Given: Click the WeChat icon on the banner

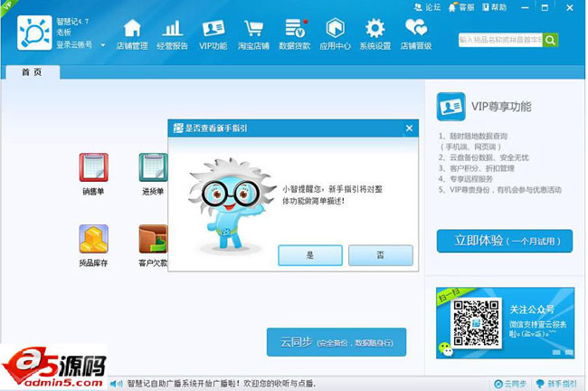Looking at the screenshot, I should point(446,349).
